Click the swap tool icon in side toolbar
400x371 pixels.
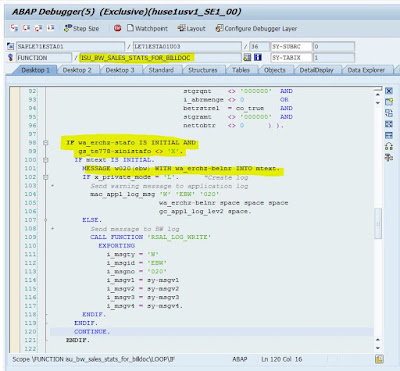pyautogui.click(x=389, y=113)
